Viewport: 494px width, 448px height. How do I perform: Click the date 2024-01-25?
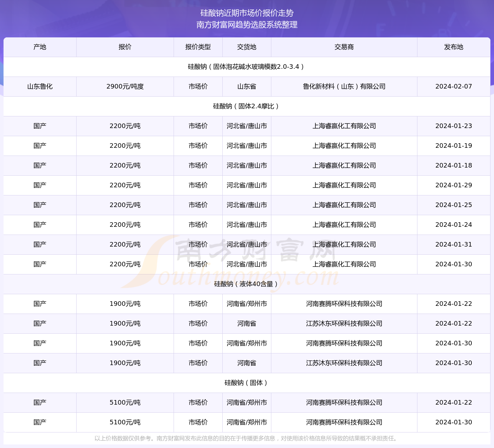pyautogui.click(x=454, y=205)
